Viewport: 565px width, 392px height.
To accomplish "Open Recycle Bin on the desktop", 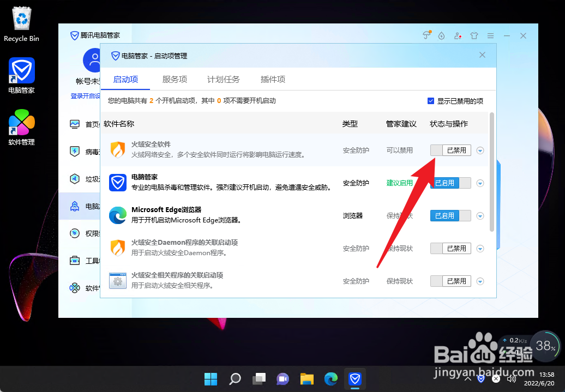I will pos(22,25).
